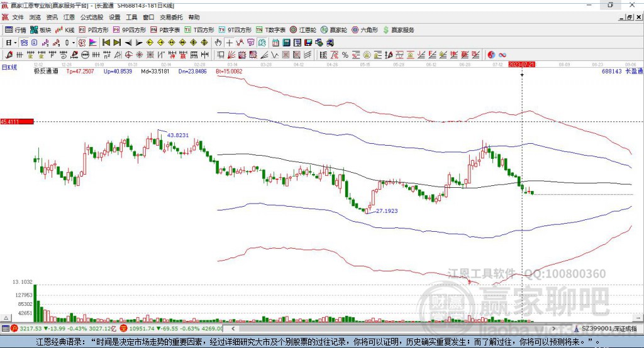This screenshot has height=348, width=644.
Task: Jump to last bar icon
Action: pos(117,43)
